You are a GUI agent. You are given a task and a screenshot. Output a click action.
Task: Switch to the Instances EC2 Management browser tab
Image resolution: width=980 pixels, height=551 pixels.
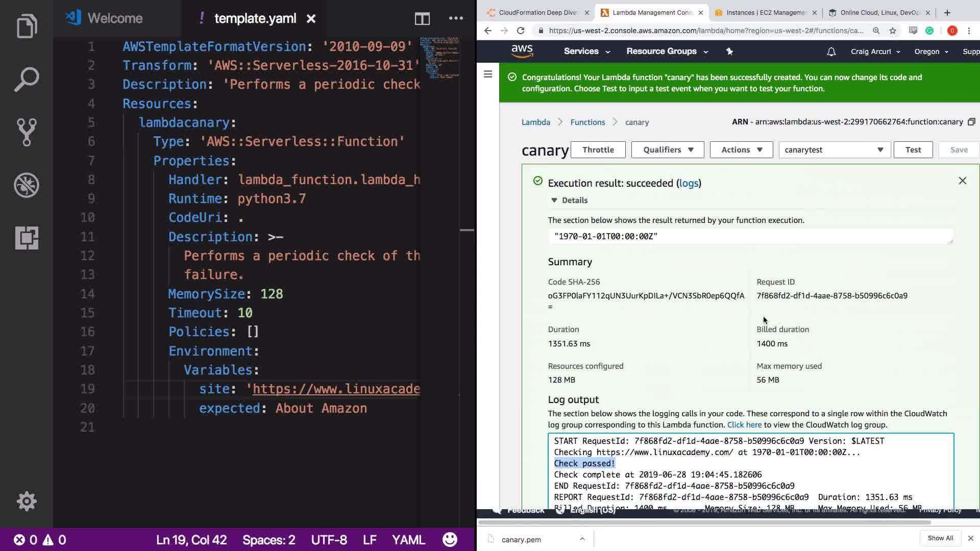(765, 13)
